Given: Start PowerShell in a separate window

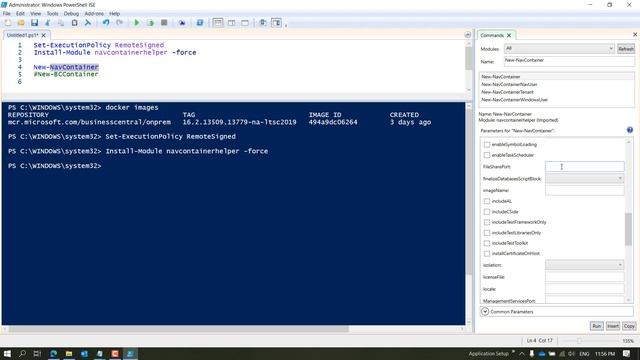Looking at the screenshot, I should 200,23.
